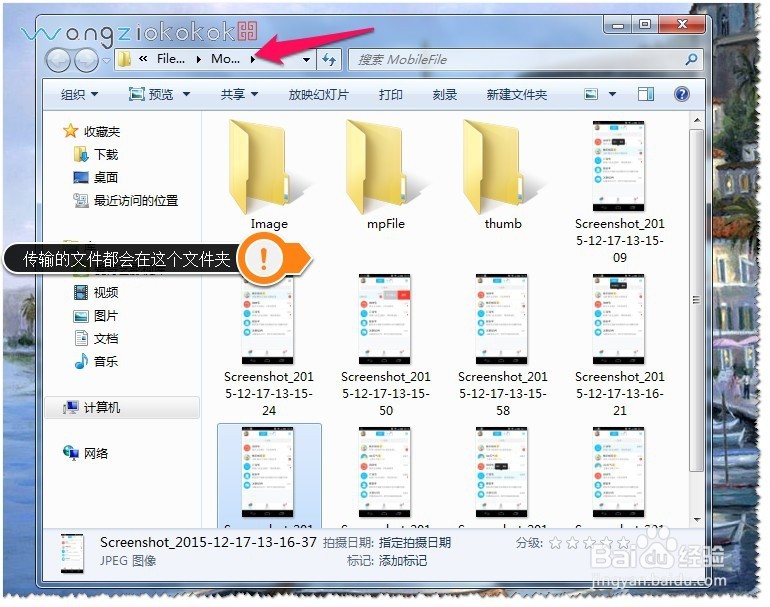
Task: Choose 打印 from toolbar
Action: (390, 94)
